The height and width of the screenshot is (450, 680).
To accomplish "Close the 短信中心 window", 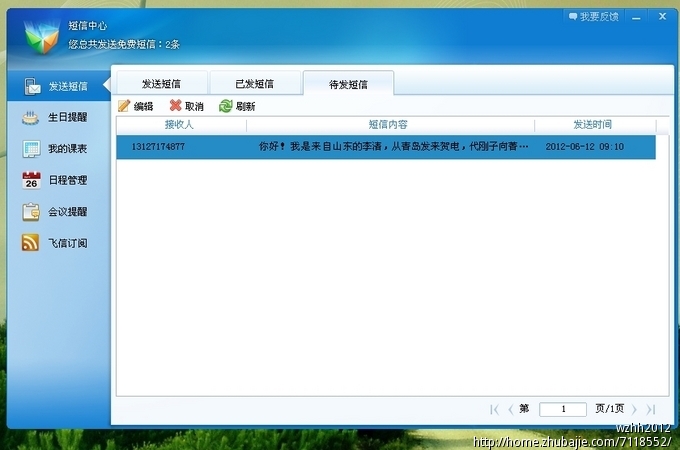I will click(662, 16).
